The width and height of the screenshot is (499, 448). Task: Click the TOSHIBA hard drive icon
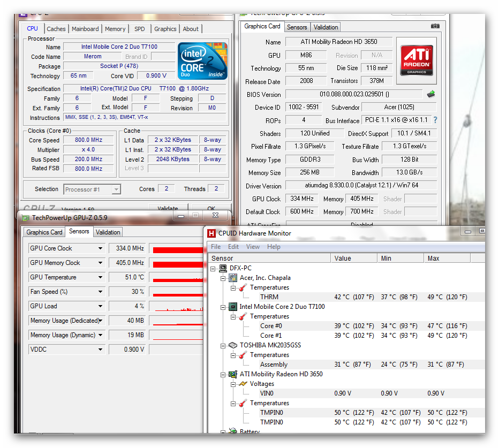pyautogui.click(x=233, y=345)
